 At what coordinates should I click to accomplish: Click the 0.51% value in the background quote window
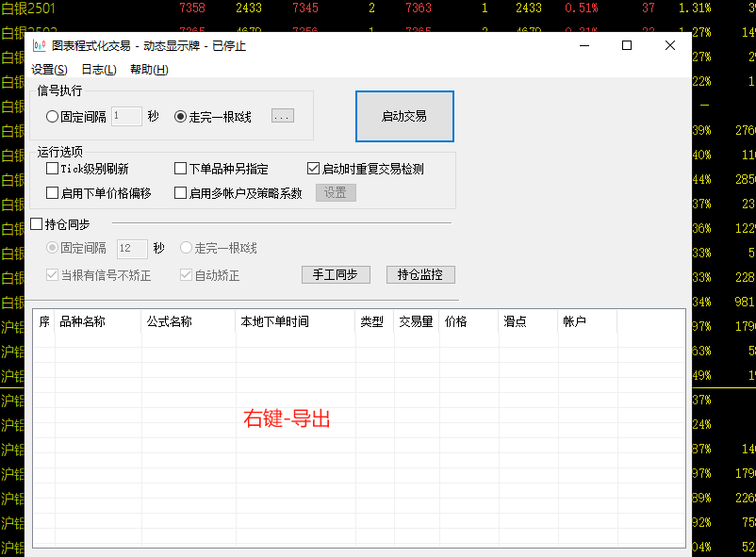pyautogui.click(x=582, y=8)
